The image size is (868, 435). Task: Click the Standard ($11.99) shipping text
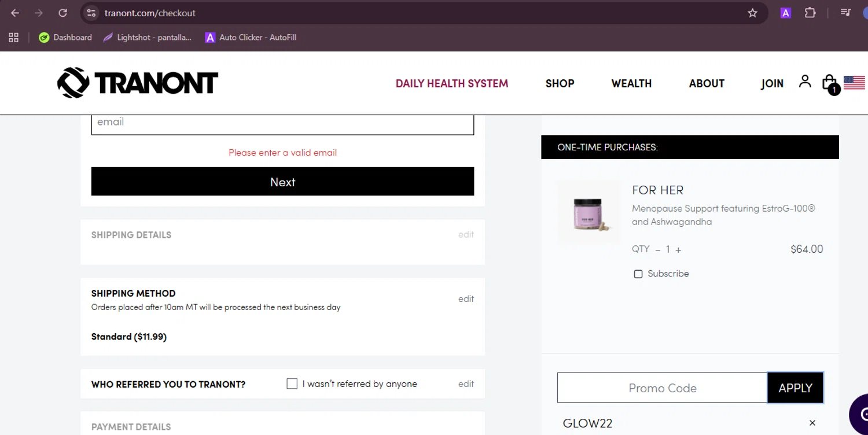129,337
